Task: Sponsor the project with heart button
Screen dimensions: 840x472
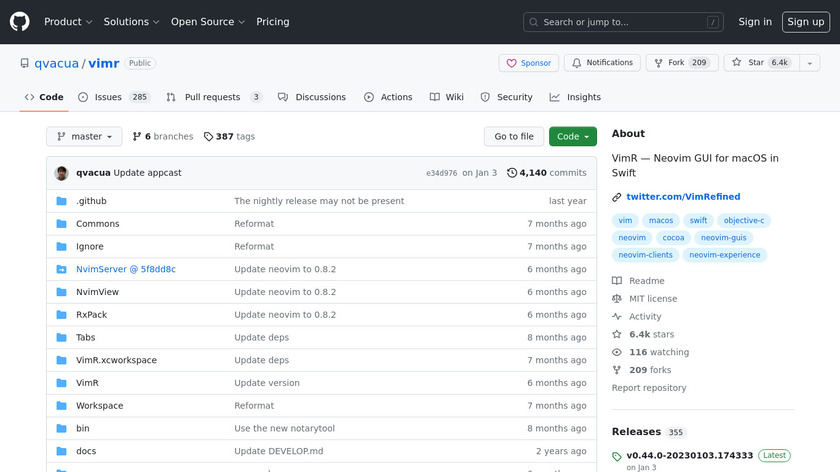Action: point(528,63)
